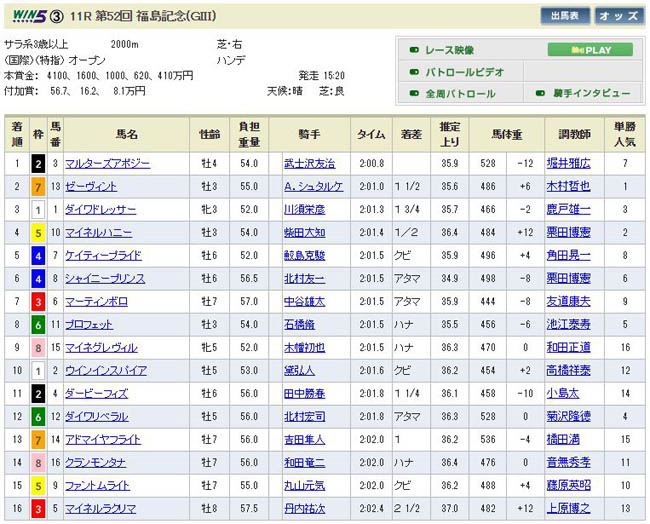Open horse page for ダイワドレッサー
The width and height of the screenshot is (650, 524).
coord(100,208)
